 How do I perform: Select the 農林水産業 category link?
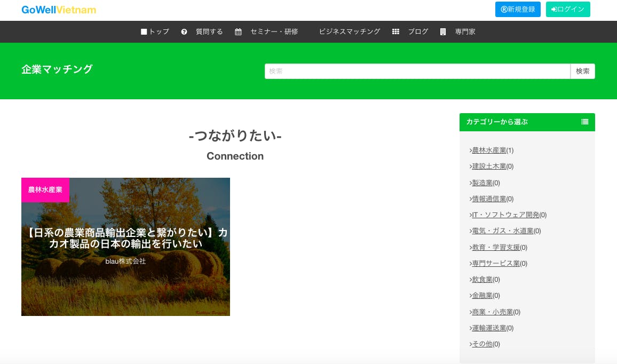pyautogui.click(x=489, y=151)
